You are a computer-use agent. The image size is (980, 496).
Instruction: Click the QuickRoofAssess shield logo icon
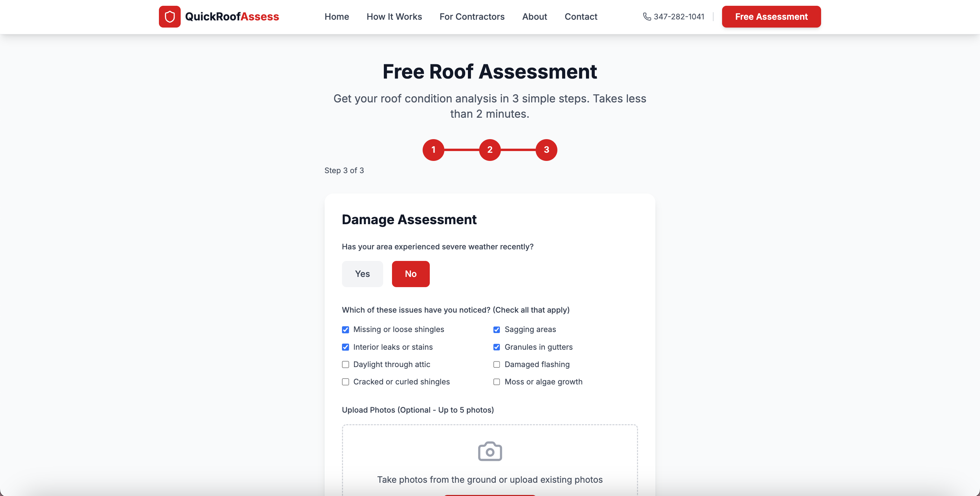coord(170,16)
